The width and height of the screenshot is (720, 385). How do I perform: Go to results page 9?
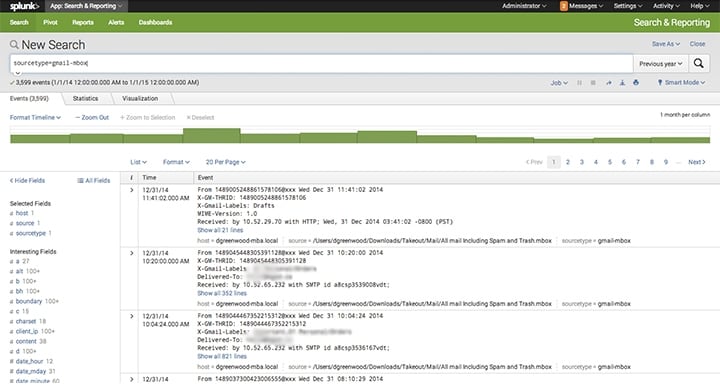pos(666,162)
